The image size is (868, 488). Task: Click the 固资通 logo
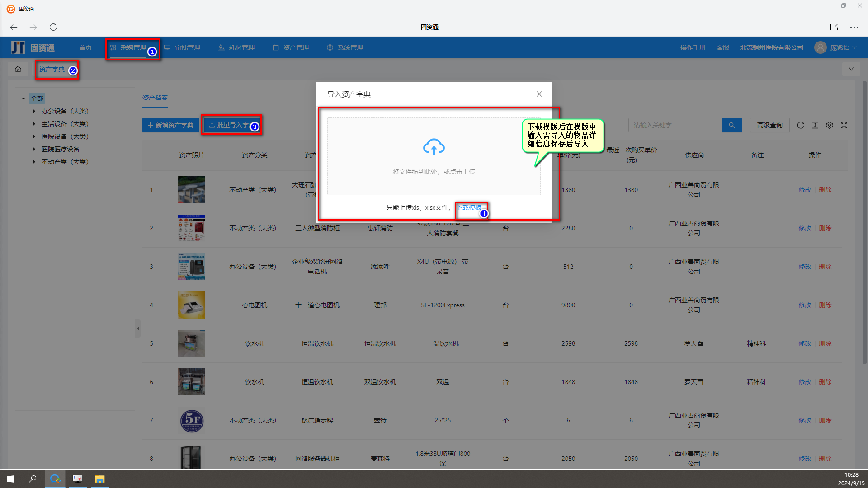(x=33, y=47)
